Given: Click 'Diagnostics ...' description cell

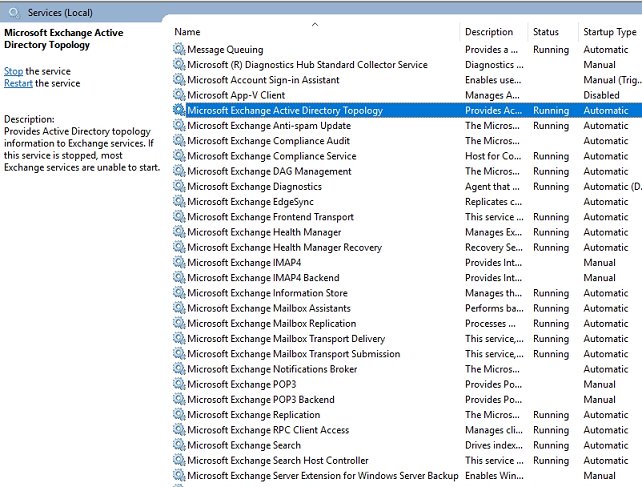Looking at the screenshot, I should [494, 65].
